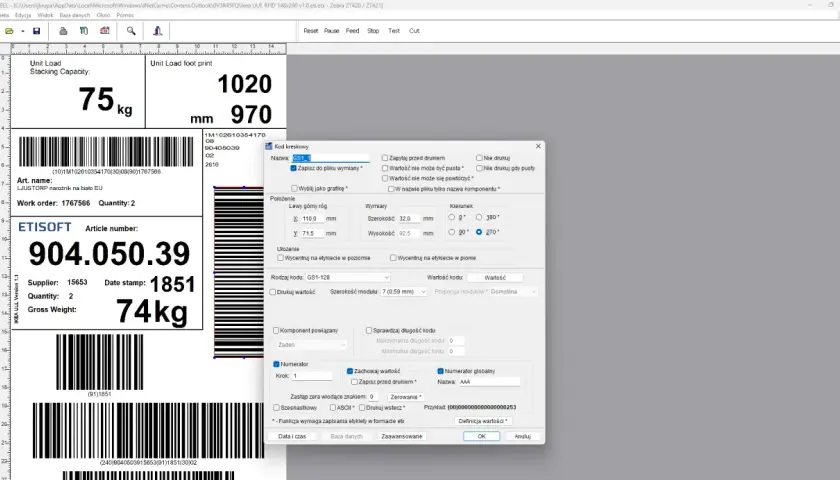The height and width of the screenshot is (480, 840).
Task: Click Cut printer command
Action: (414, 31)
